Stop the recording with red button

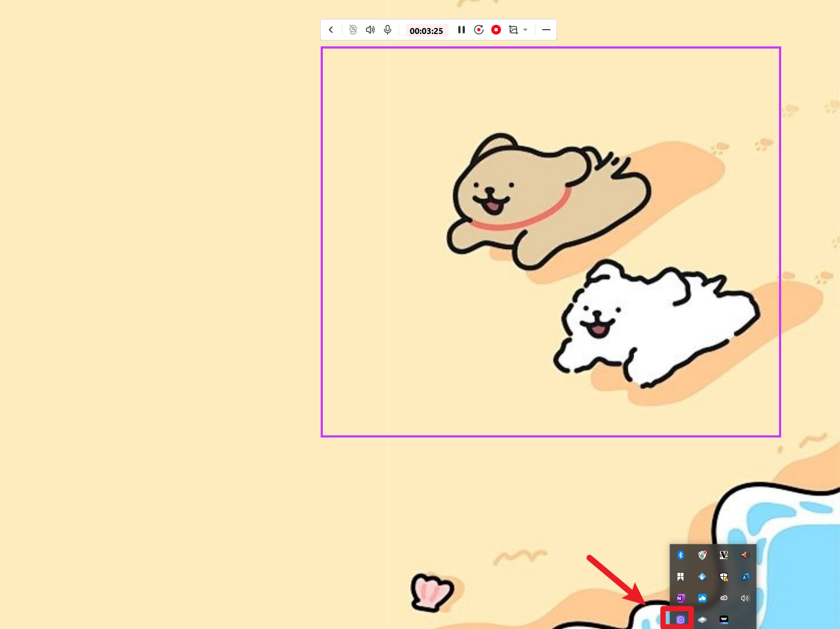[x=496, y=30]
